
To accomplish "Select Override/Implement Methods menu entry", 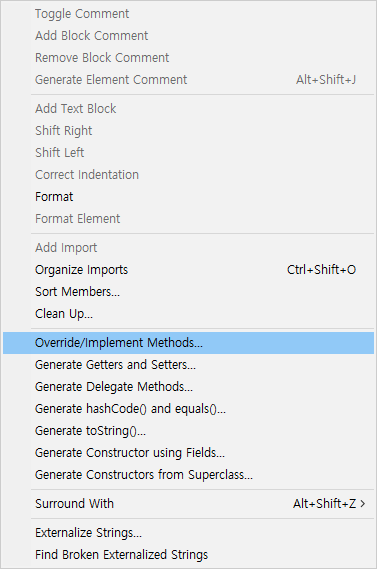I will [x=188, y=343].
